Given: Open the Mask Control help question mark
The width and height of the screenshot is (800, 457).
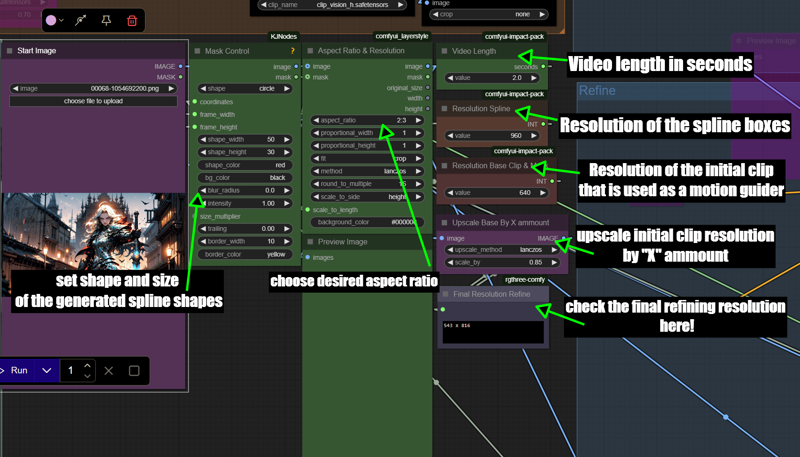Looking at the screenshot, I should (x=292, y=50).
